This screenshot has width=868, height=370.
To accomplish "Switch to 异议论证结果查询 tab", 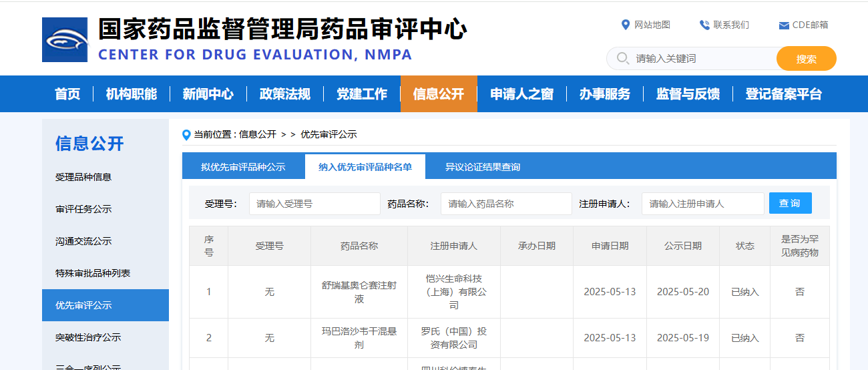I will point(483,167).
